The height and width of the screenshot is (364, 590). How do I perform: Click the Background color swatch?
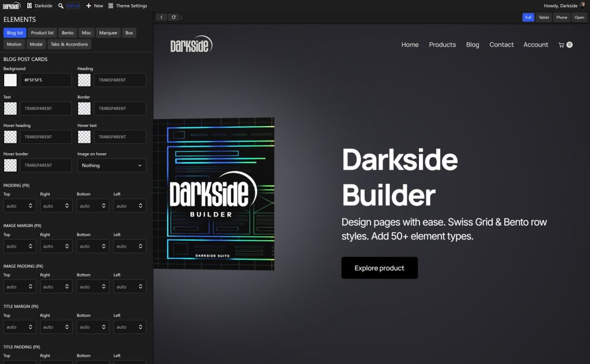[10, 80]
